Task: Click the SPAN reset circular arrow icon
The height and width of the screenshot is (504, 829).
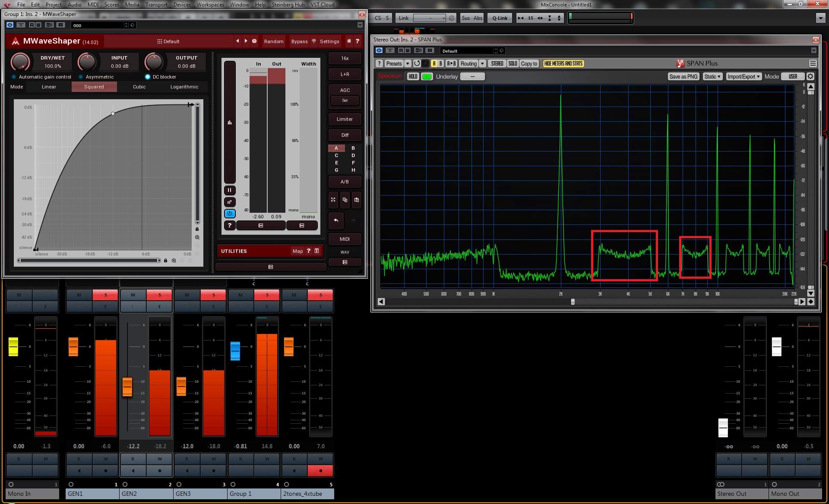Action: [x=417, y=63]
